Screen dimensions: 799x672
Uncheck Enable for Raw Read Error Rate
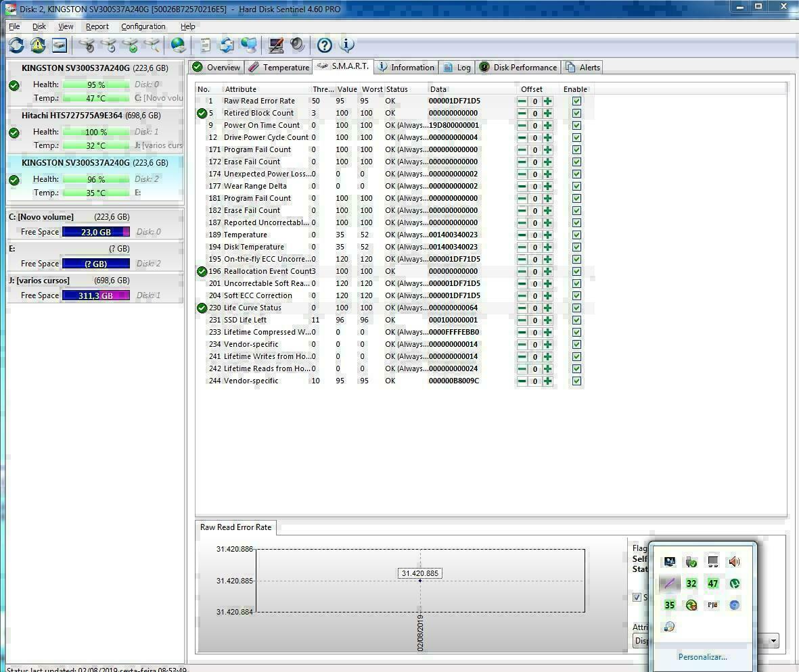577,101
